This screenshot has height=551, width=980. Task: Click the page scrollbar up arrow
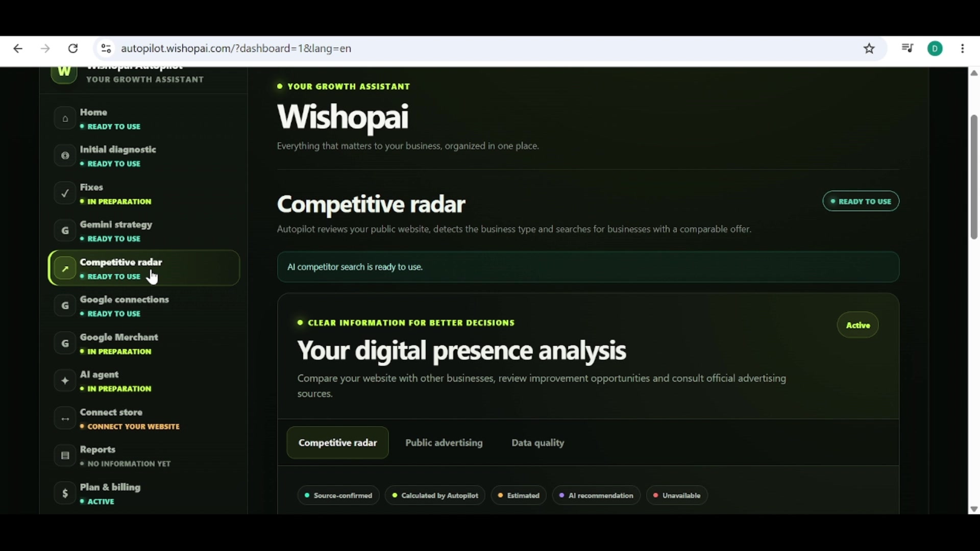pos(974,73)
